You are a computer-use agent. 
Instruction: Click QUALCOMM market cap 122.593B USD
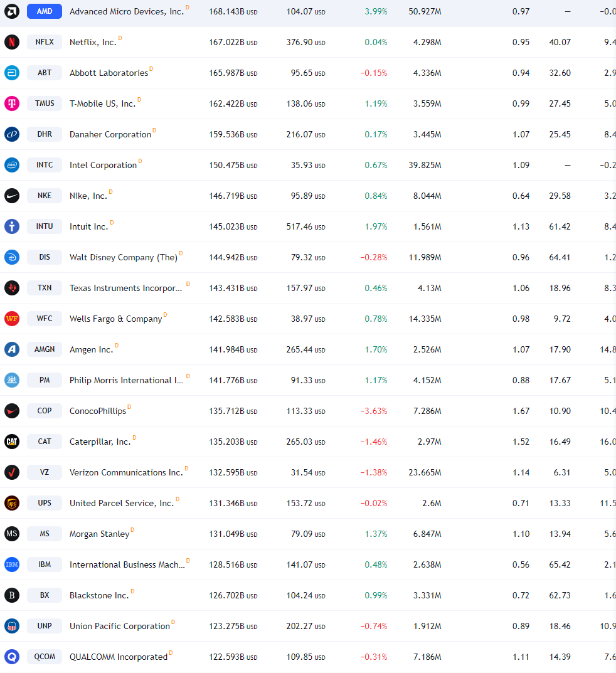[x=233, y=657]
